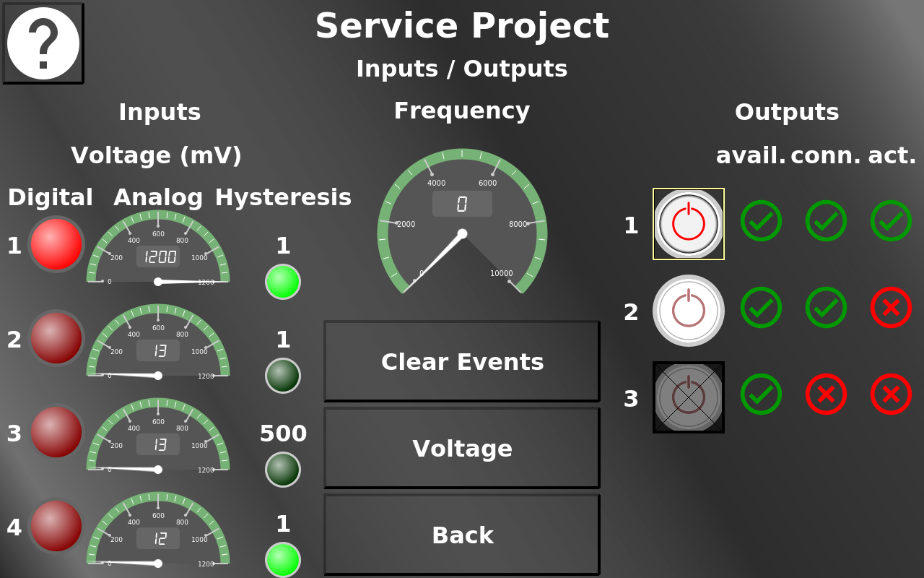The height and width of the screenshot is (578, 924).
Task: Toggle output 2 power button
Action: click(x=689, y=311)
